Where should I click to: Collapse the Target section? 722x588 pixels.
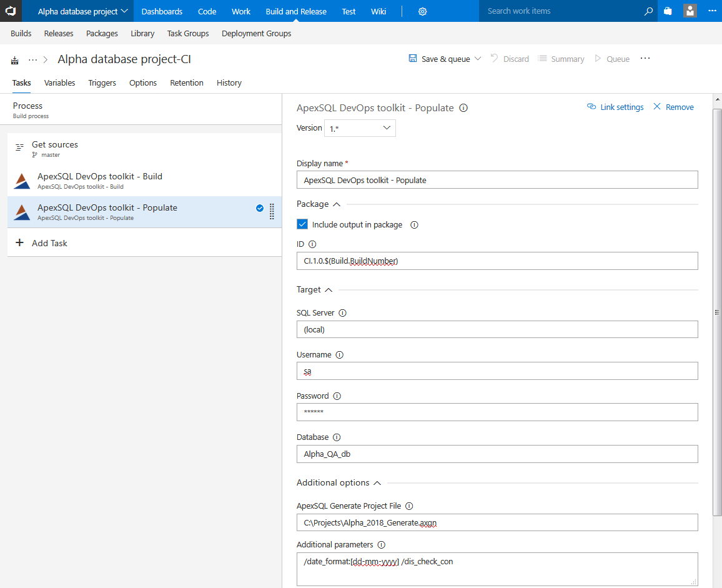click(x=329, y=290)
